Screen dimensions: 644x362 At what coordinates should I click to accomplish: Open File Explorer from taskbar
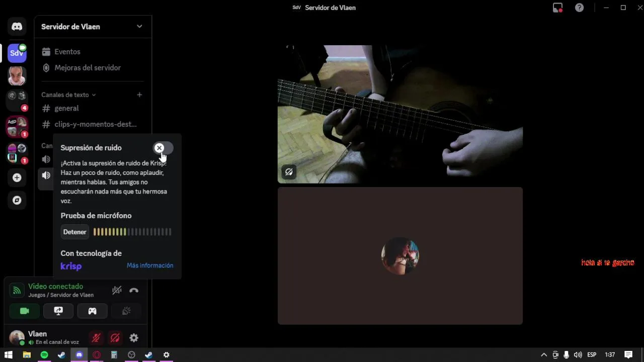click(x=27, y=355)
